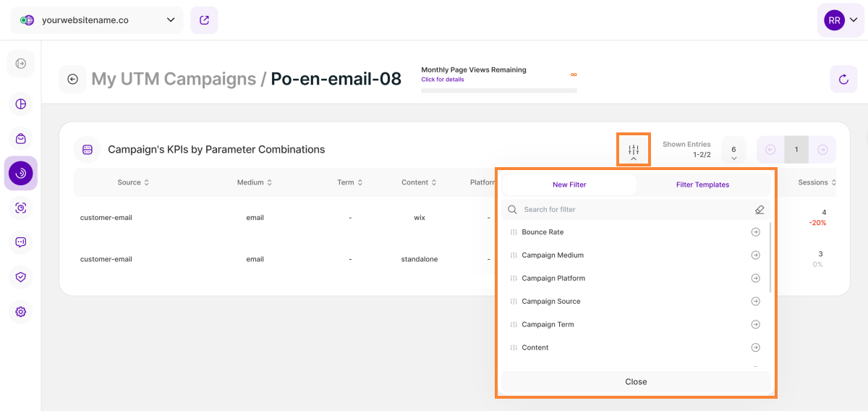This screenshot has width=868, height=411.
Task: Clear the filter search with eraser icon
Action: 759,210
